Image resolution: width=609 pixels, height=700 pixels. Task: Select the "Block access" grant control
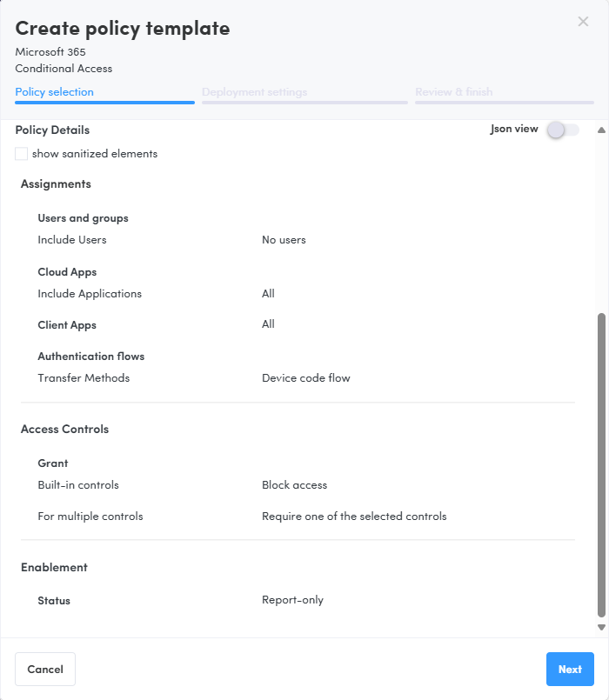click(294, 485)
